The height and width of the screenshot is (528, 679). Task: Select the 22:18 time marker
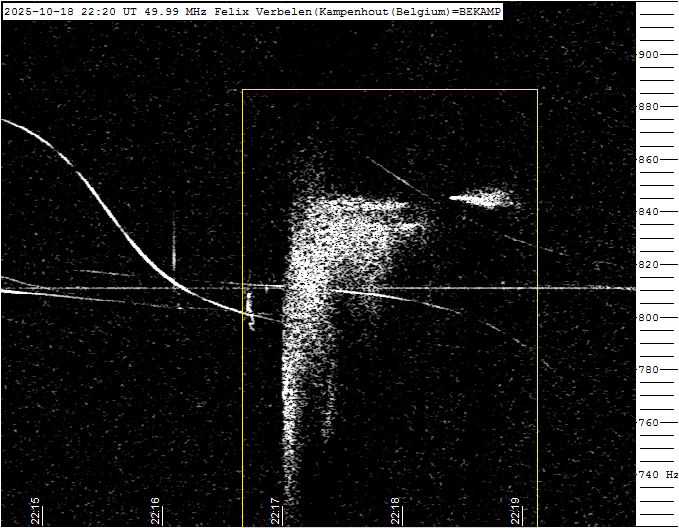[395, 511]
